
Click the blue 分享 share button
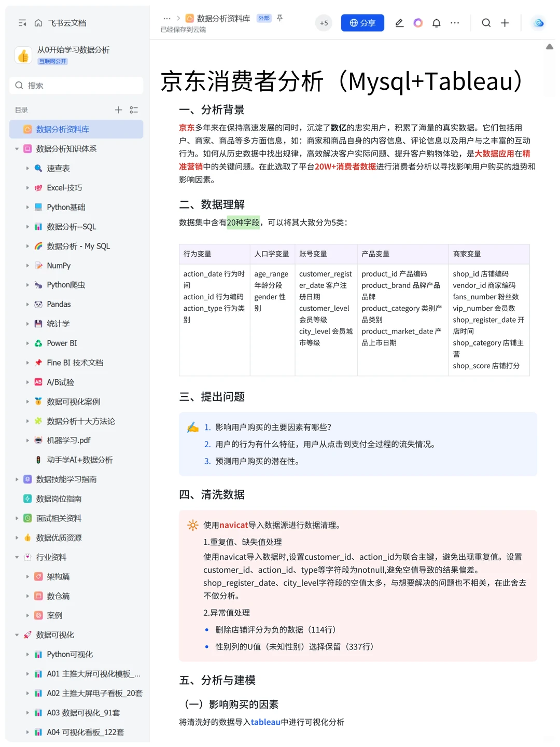pos(362,23)
